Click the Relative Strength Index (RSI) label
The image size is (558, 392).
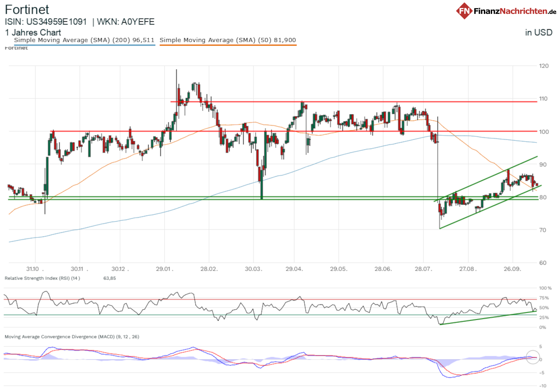point(42,278)
